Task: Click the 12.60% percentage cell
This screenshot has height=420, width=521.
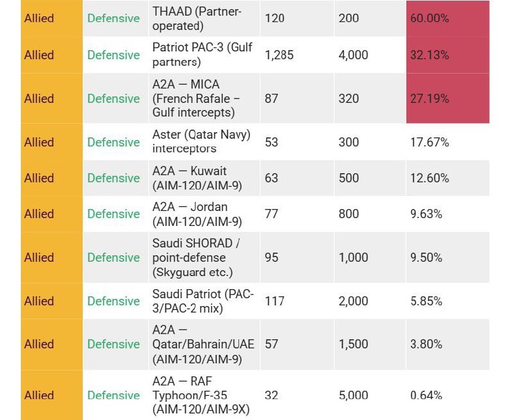Action: [430, 178]
